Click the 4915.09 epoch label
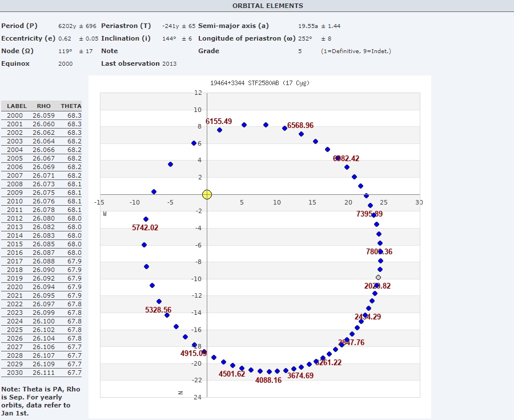The image size is (514, 420). pyautogui.click(x=193, y=353)
